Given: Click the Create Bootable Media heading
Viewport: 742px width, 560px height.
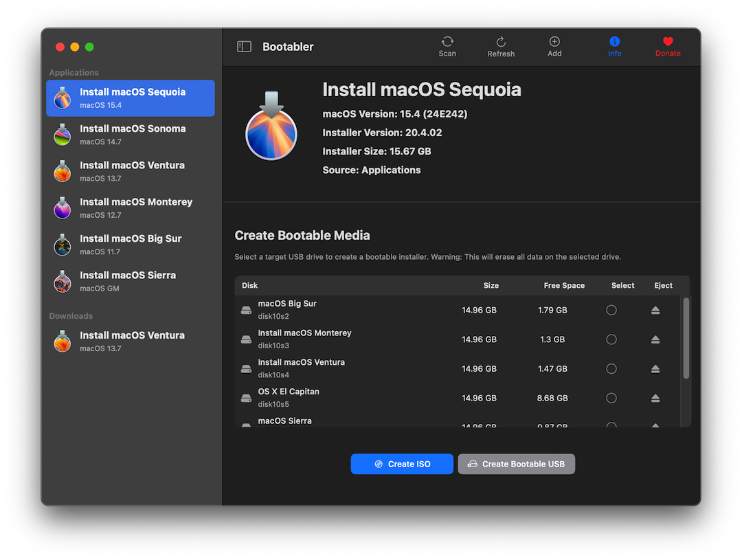Looking at the screenshot, I should [x=302, y=235].
